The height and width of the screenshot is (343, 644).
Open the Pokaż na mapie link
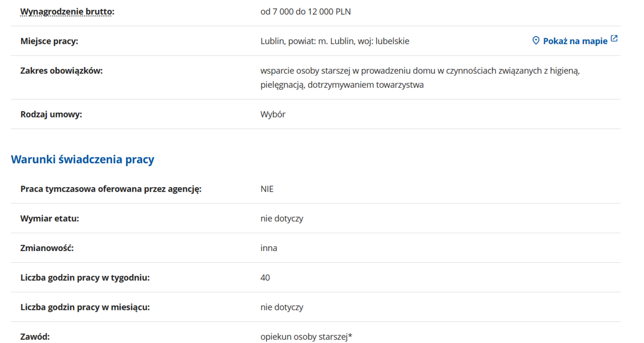(x=575, y=41)
